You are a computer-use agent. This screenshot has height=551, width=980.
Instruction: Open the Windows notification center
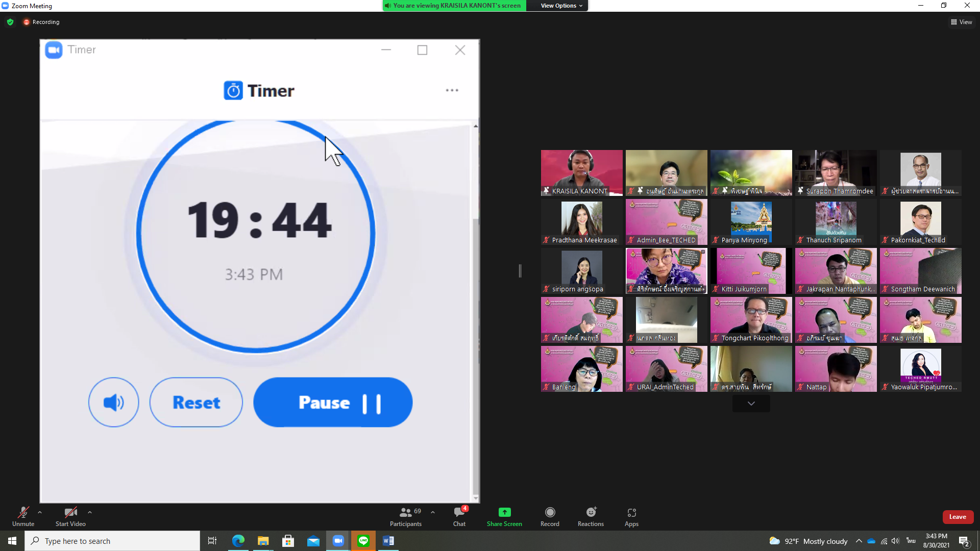964,541
